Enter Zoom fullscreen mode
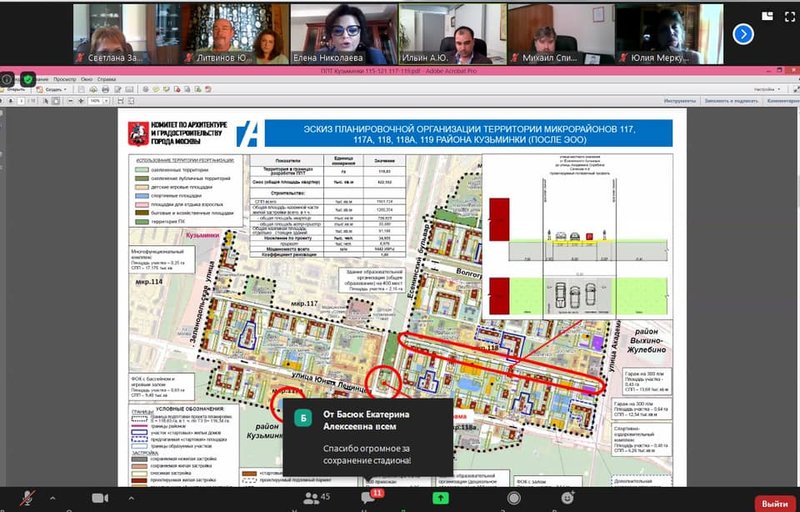 (790, 16)
